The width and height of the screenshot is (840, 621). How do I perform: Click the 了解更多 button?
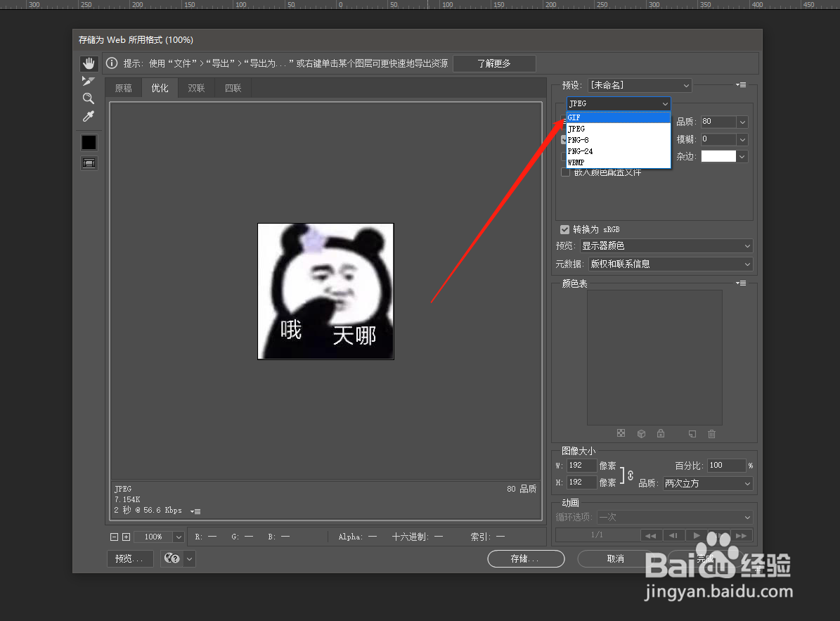tap(494, 63)
